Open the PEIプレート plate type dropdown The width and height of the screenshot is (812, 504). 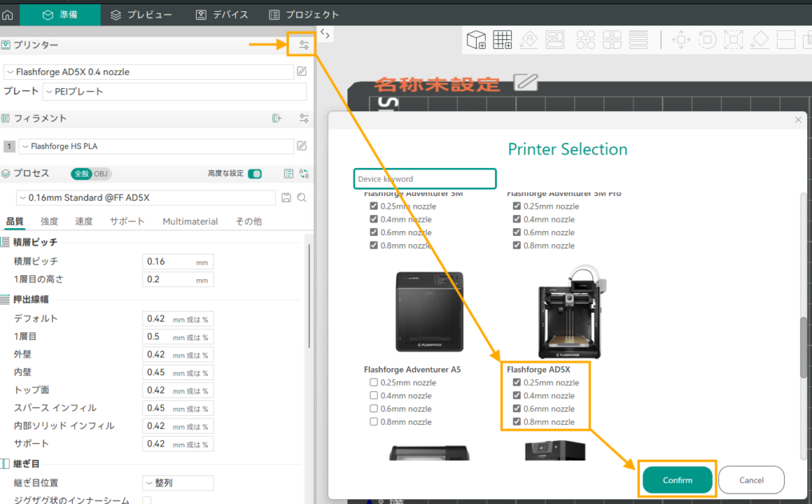(174, 92)
